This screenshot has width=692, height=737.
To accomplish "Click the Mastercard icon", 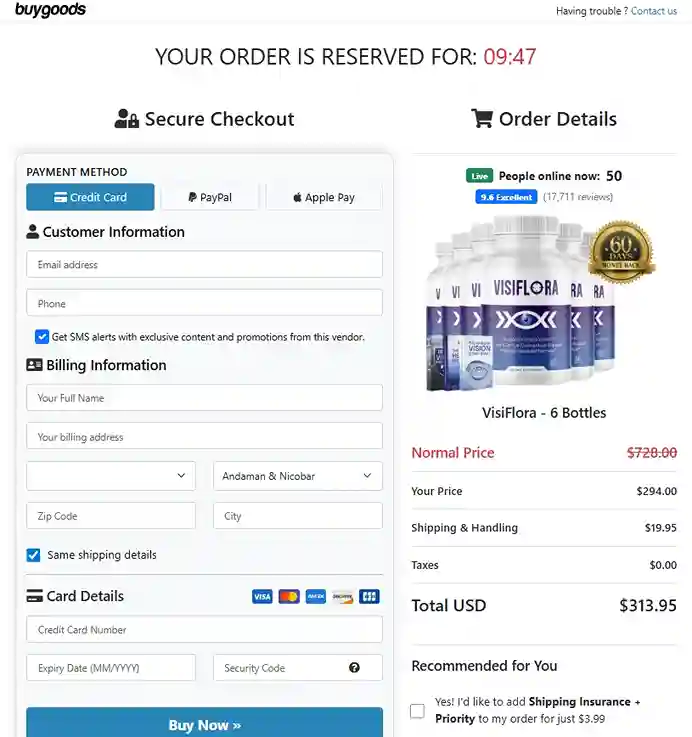I will tap(289, 596).
